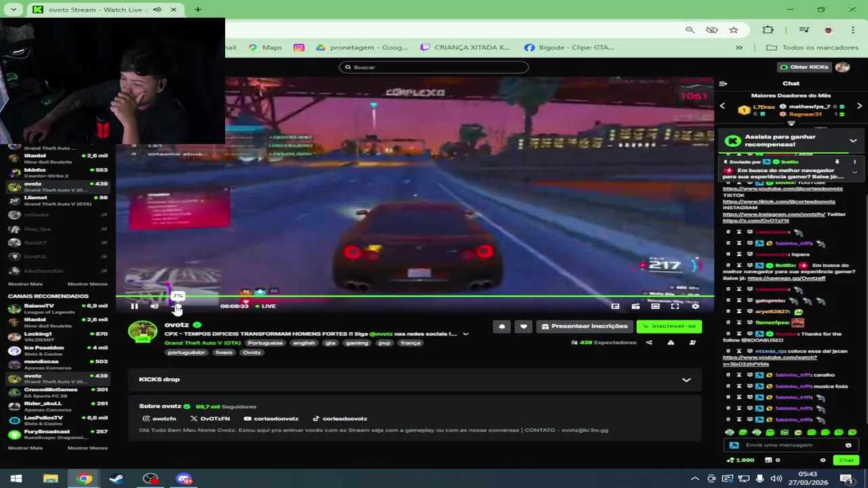
Task: Open Grand Theft Auto V (GTA) category link
Action: click(202, 343)
